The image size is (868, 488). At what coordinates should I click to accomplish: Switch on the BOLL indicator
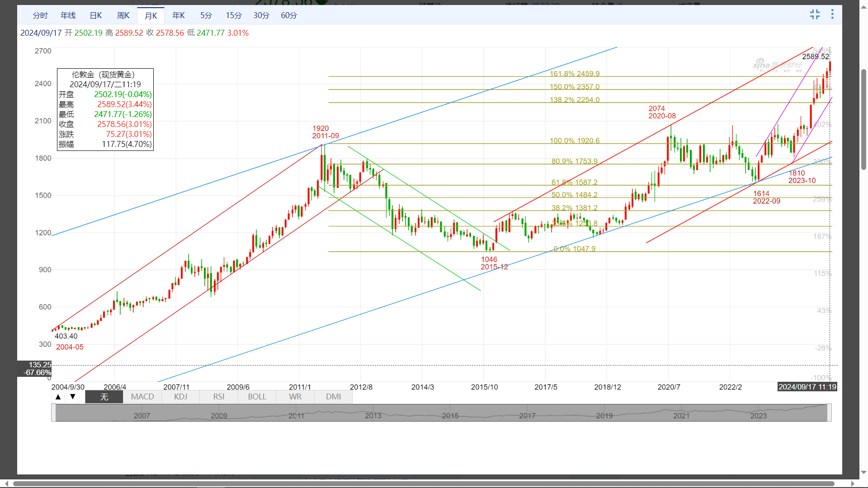click(x=257, y=397)
